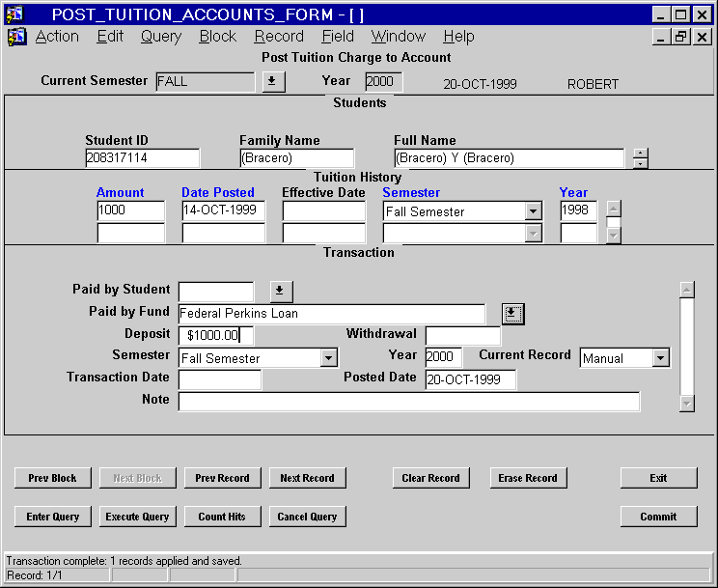Viewport: 718px width, 588px height.
Task: Expand the Current Record Manual dropdown
Action: (661, 358)
